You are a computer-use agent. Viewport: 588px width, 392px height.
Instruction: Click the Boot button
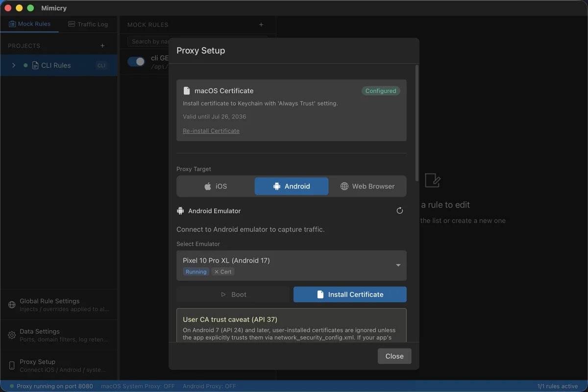(233, 294)
